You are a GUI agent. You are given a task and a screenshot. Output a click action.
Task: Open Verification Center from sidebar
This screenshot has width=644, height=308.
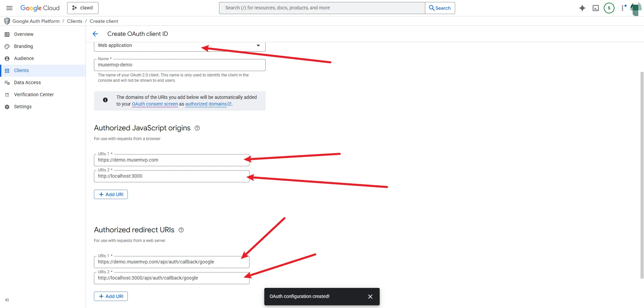coord(34,95)
